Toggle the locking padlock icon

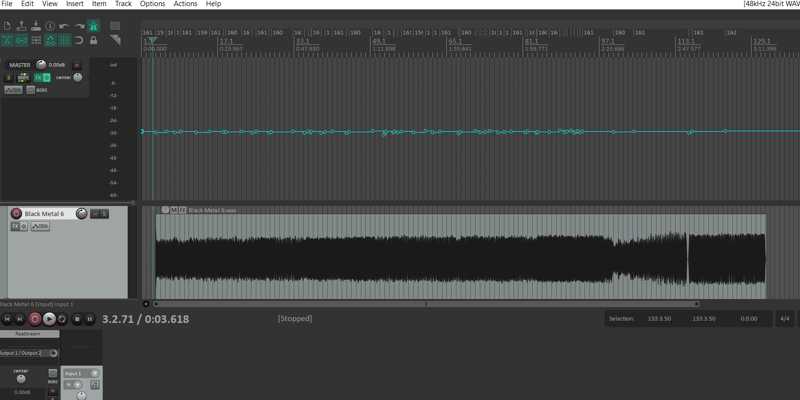(93, 40)
